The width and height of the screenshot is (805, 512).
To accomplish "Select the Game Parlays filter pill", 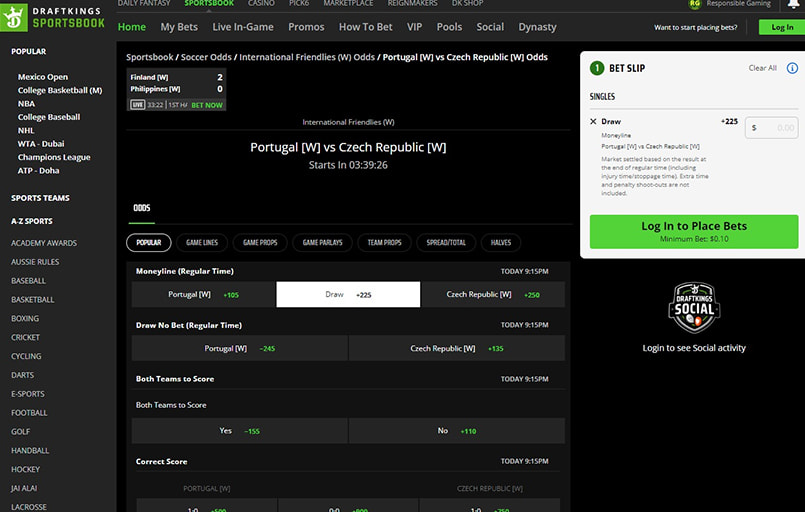I will [x=322, y=242].
